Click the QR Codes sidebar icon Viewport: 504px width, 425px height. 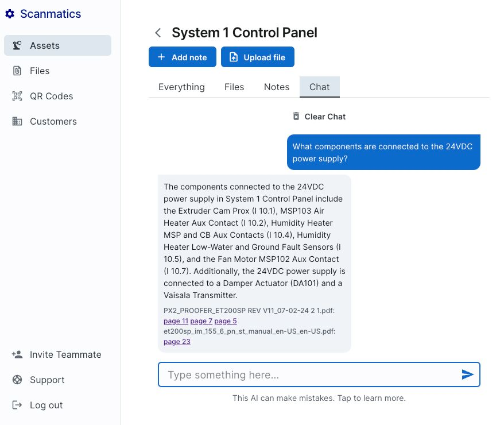[18, 96]
